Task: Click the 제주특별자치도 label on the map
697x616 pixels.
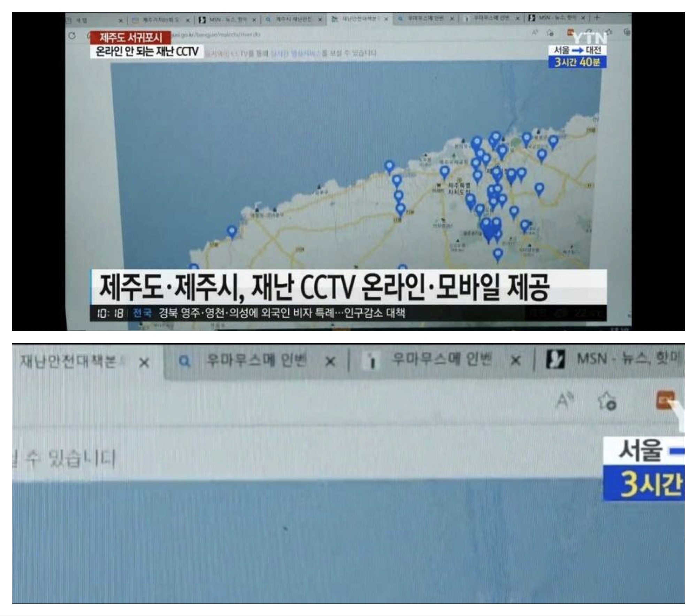Action: point(459,188)
